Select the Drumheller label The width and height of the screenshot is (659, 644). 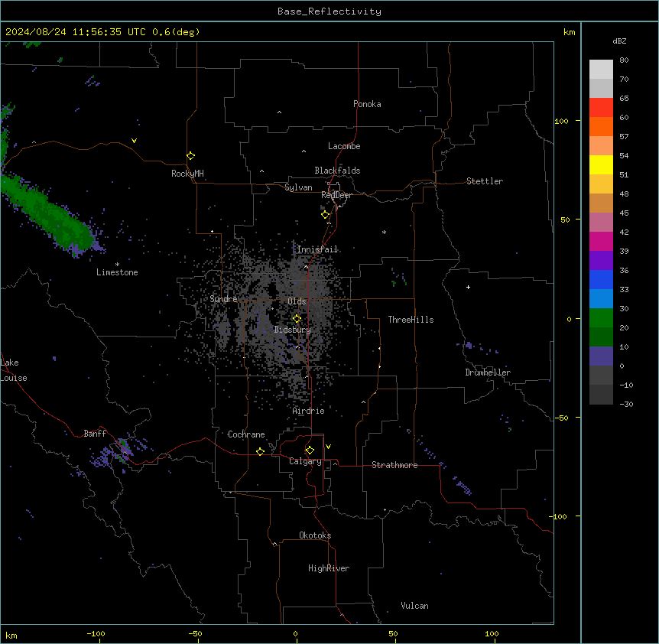click(x=488, y=372)
